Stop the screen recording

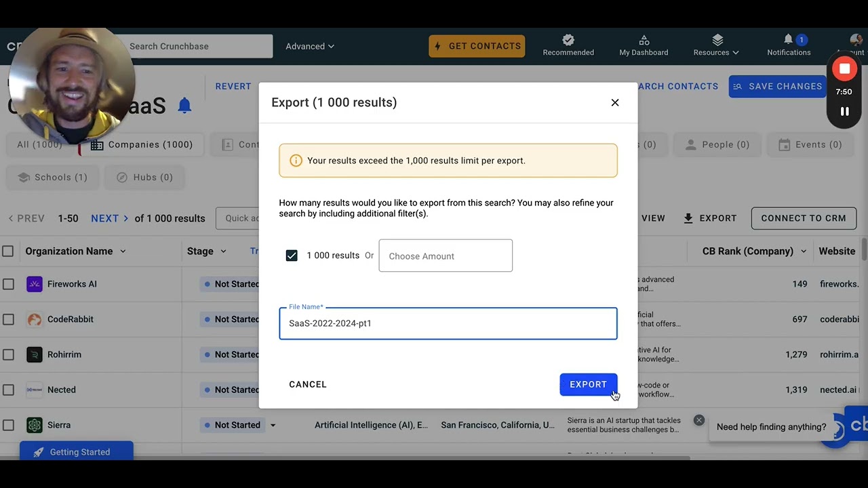844,68
